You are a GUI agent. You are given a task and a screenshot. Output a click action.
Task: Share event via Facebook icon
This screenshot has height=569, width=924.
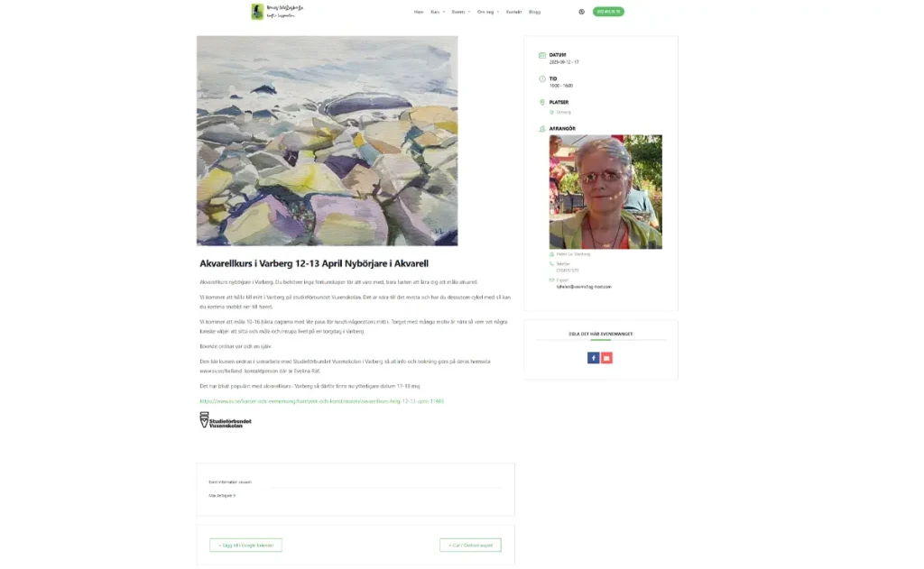[594, 357]
